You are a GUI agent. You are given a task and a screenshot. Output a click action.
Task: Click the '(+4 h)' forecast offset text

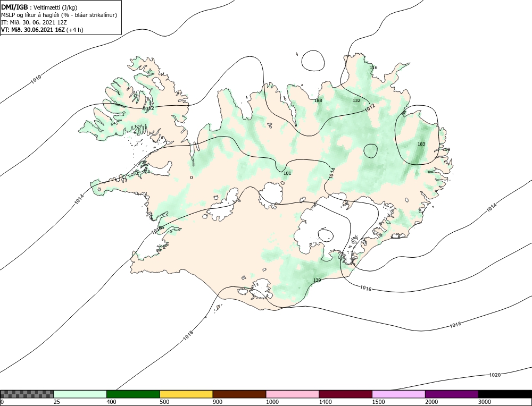(x=75, y=29)
